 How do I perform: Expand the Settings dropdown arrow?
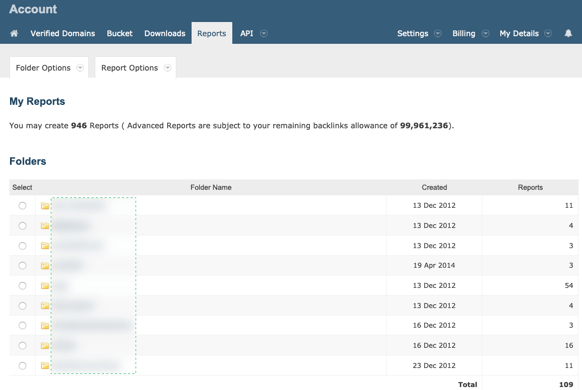point(438,33)
